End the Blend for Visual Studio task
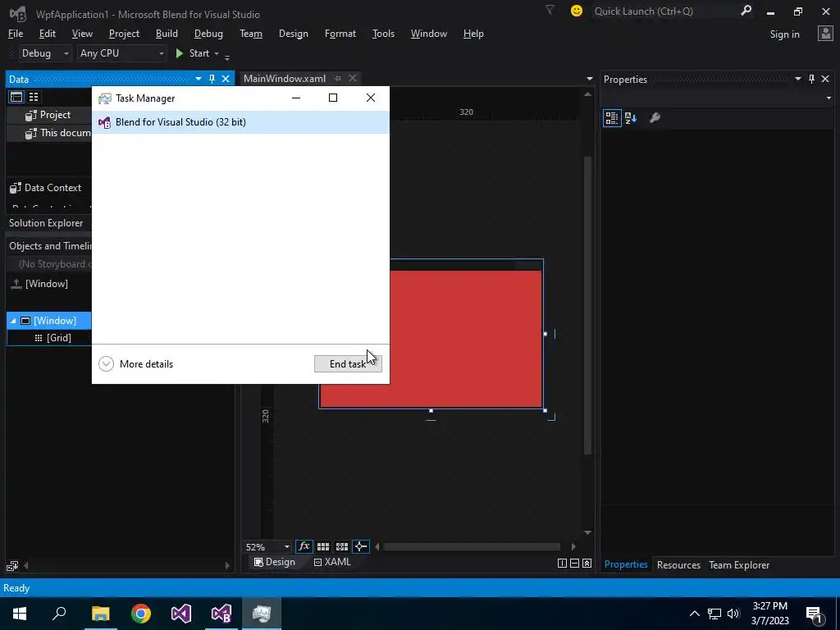 (348, 363)
